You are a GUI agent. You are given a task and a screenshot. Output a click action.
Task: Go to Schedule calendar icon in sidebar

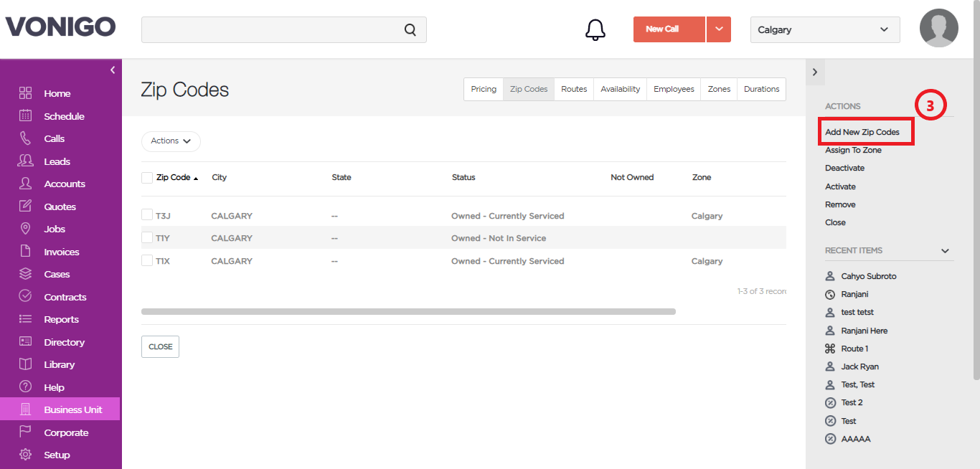26,115
